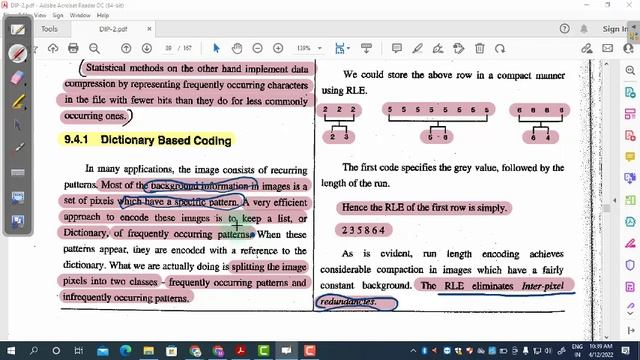Image resolution: width=640 pixels, height=360 pixels.
Task: Open the View menu
Action: coord(40,15)
